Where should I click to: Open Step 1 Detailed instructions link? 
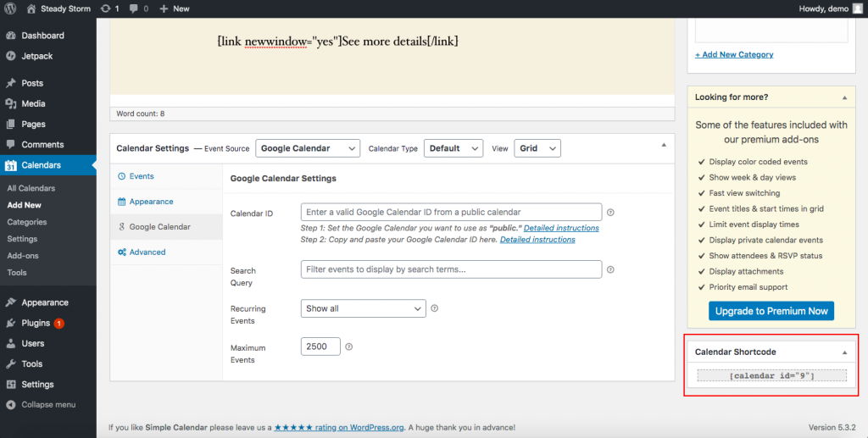click(561, 228)
